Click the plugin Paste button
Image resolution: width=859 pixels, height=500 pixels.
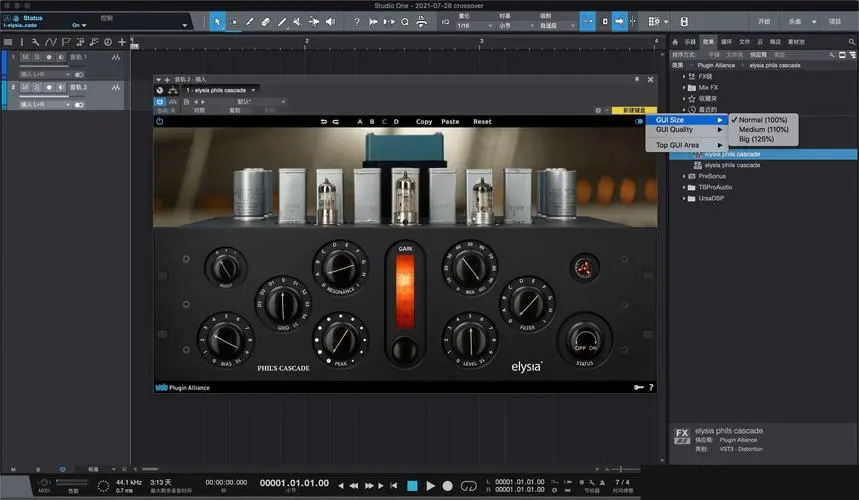point(450,122)
